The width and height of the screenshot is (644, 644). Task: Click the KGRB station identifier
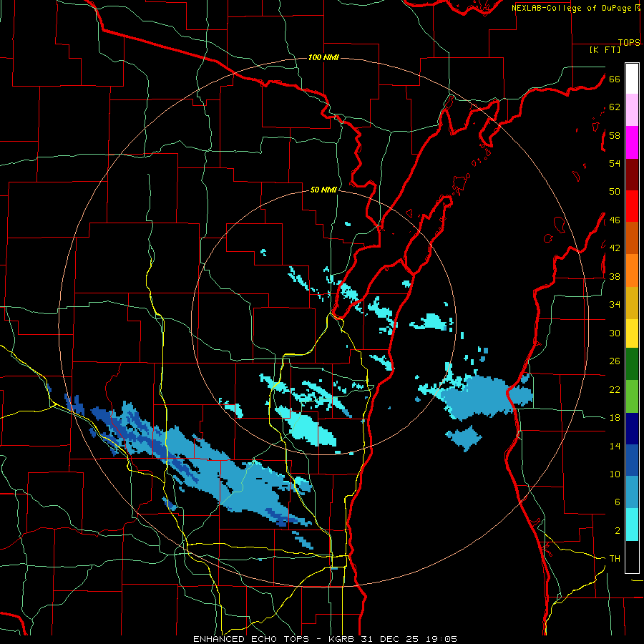343,639
